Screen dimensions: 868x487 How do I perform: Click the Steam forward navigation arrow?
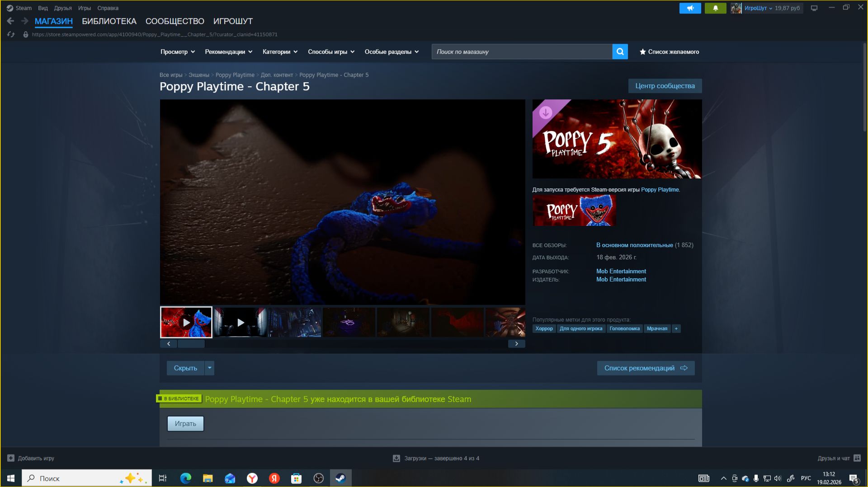pyautogui.click(x=25, y=21)
